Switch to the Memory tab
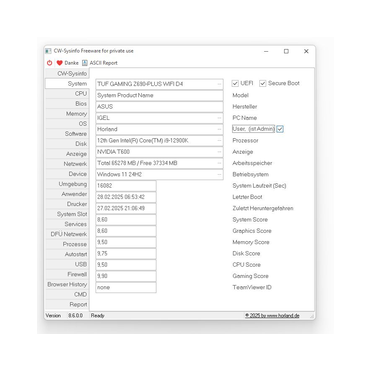This screenshot has width=372, height=372. 67,114
